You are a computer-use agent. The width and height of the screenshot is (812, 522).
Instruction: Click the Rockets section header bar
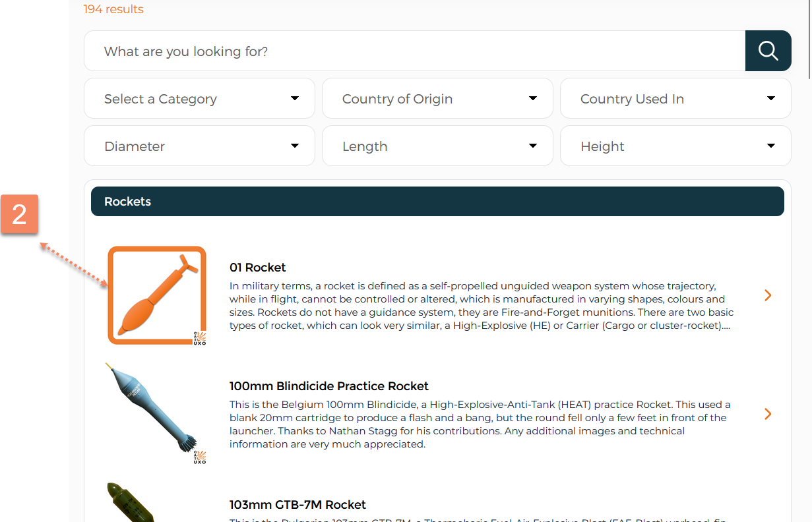click(x=437, y=202)
